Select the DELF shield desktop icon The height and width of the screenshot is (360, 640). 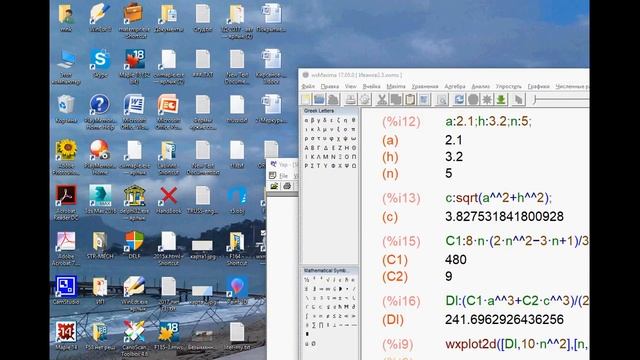tap(134, 245)
